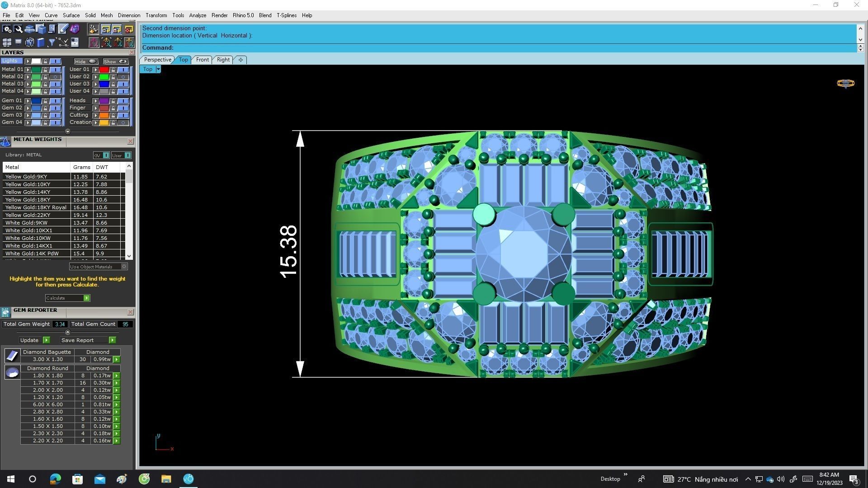Image resolution: width=868 pixels, height=488 pixels.
Task: Click the gears settings icon in toolbar
Action: [x=7, y=29]
